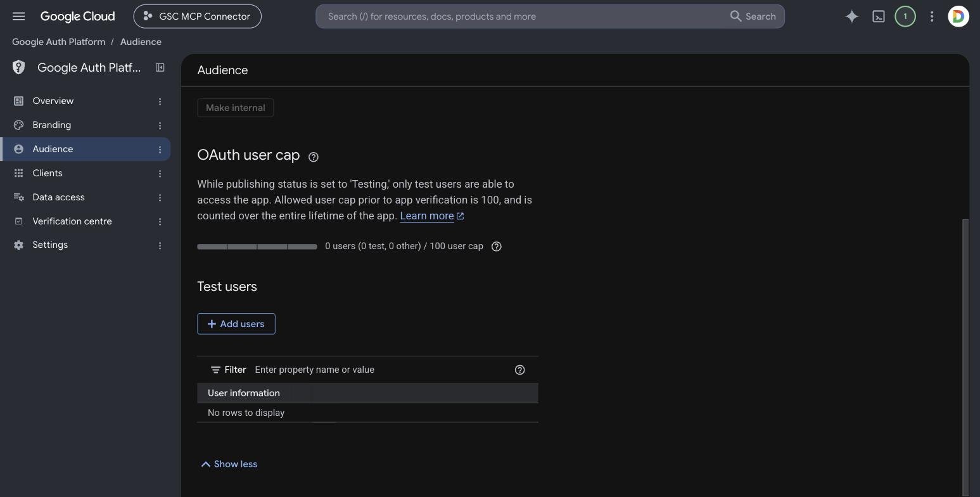980x497 pixels.
Task: Select Audience in the sidebar
Action: point(86,149)
